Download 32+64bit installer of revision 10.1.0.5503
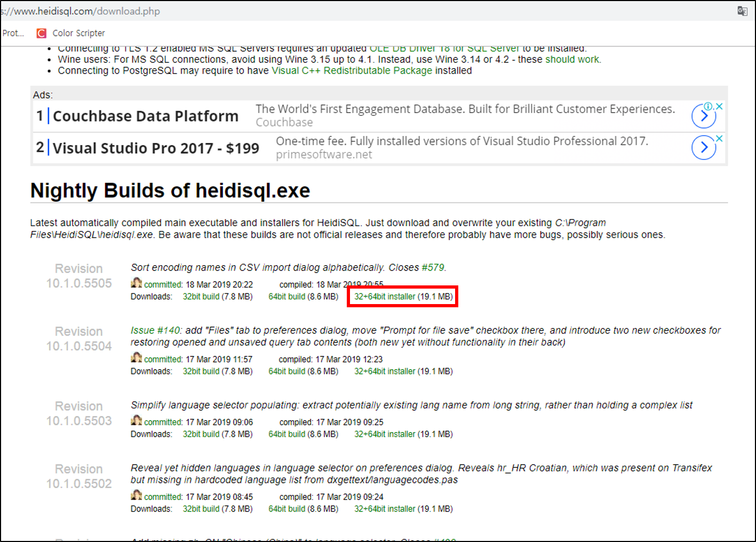Screen dimensions: 756x542 385,434
